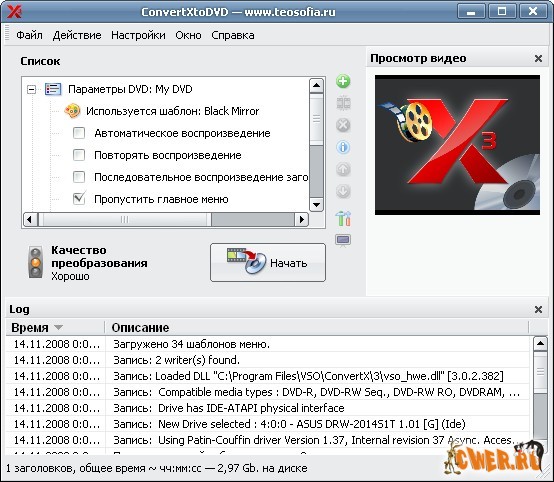Viewport: 554px width, 482px height.
Task: Click the log vertical scrollbar thumb
Action: [x=540, y=372]
